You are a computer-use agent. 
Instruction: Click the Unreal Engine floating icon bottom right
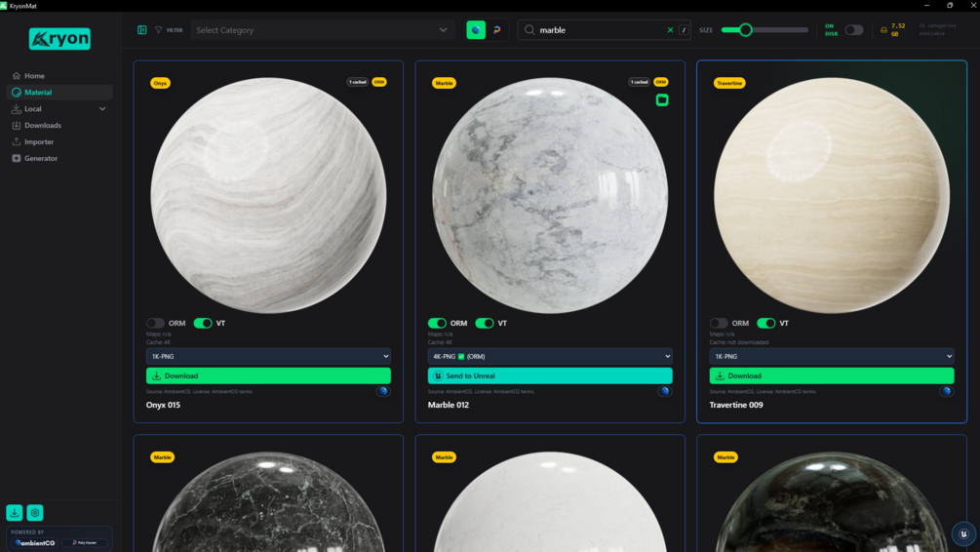[x=963, y=533]
